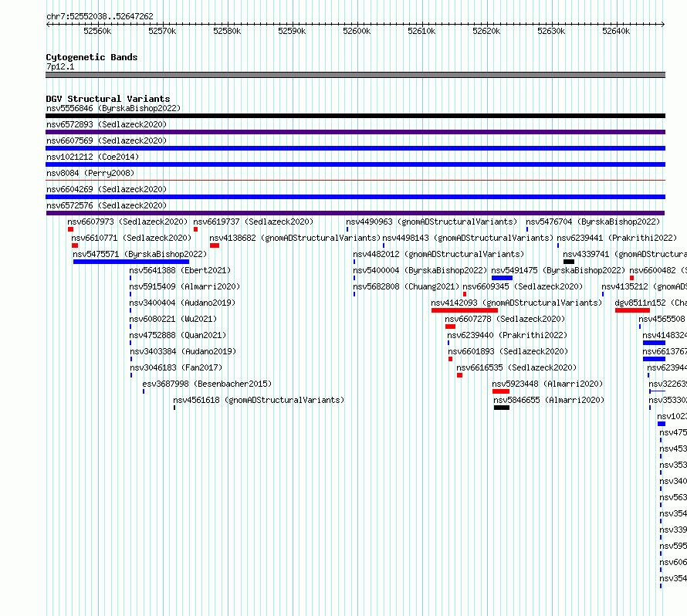Click the nsv8084 (Perry2008) label
This screenshot has height=616, width=687.
90,173
